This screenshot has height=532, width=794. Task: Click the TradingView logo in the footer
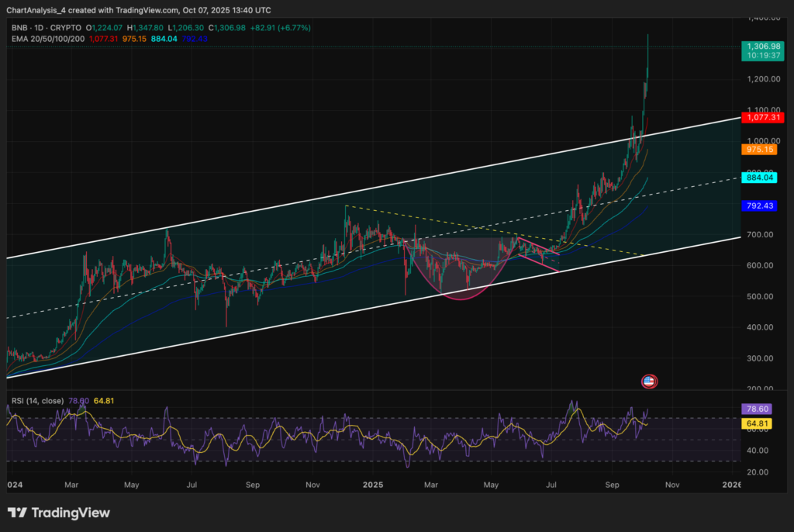(59, 513)
